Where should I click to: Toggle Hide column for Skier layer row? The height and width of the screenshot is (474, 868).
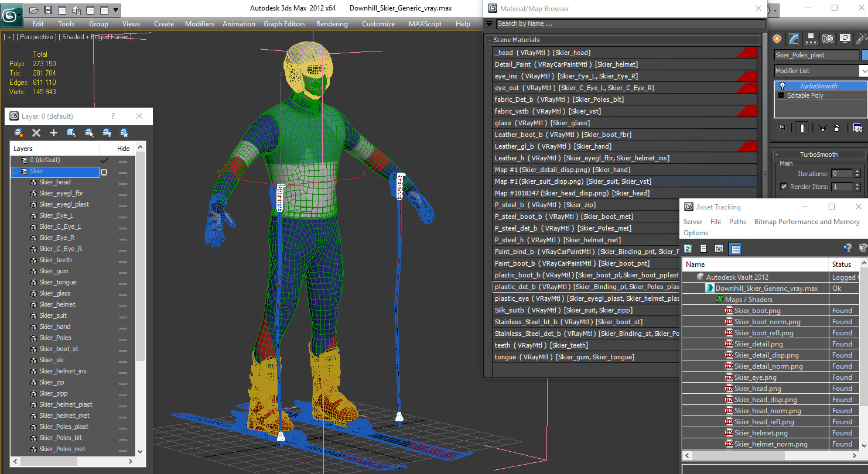click(123, 172)
